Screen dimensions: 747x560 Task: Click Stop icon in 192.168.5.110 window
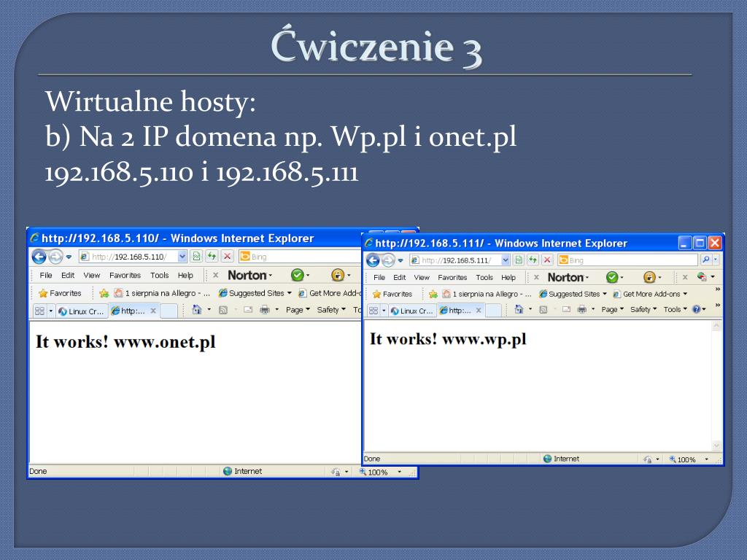[228, 256]
